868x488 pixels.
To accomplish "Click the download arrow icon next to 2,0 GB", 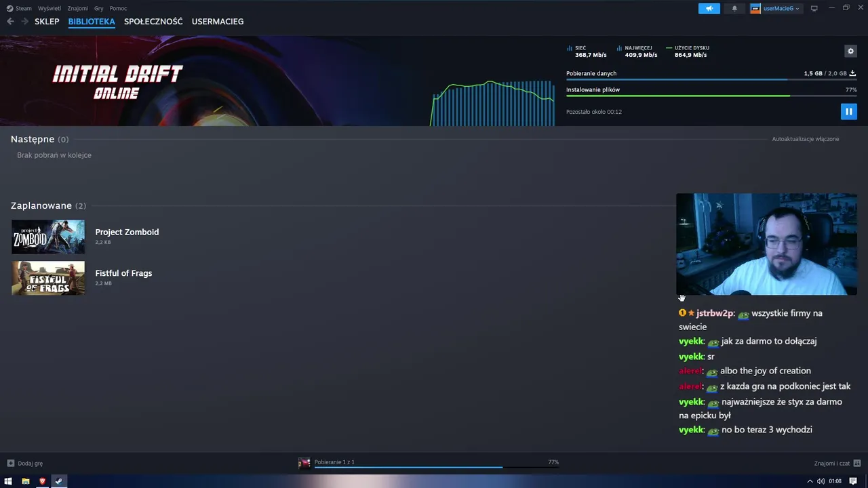I will 852,73.
